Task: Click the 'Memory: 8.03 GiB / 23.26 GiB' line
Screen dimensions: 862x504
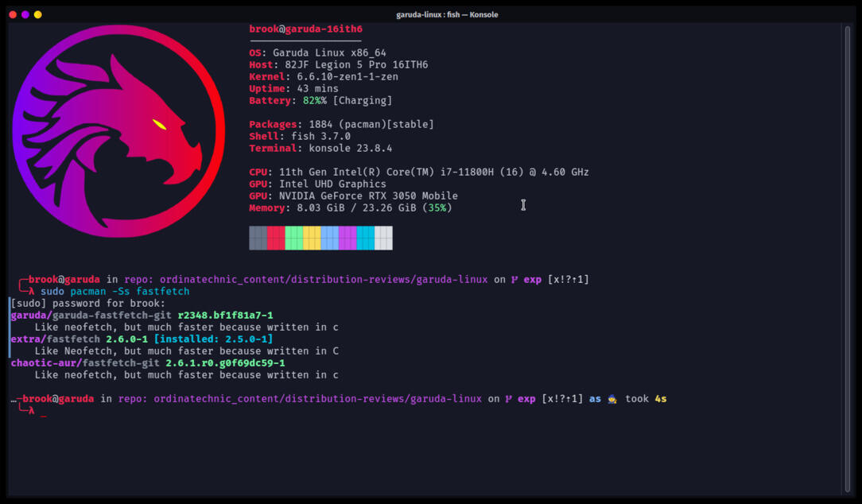Action: [x=351, y=207]
